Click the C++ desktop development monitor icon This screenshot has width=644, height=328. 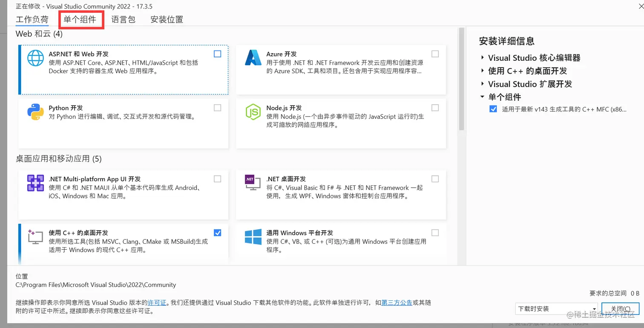pos(36,237)
